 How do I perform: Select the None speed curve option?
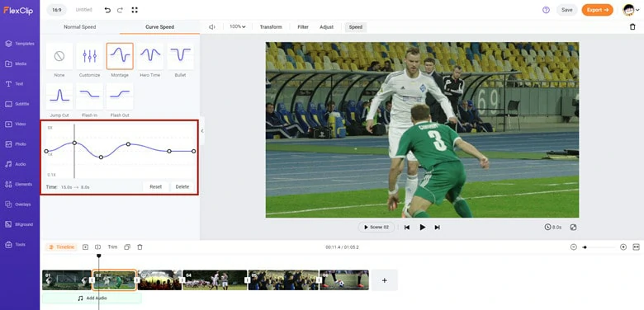click(x=59, y=56)
